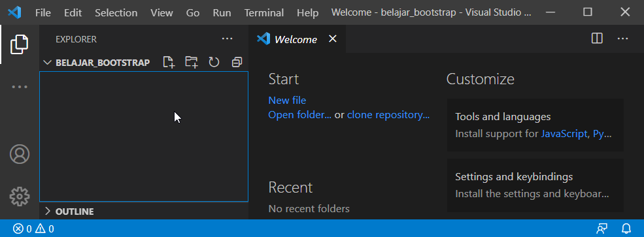Open editor more actions ellipsis
644x237 pixels.
pos(623,39)
